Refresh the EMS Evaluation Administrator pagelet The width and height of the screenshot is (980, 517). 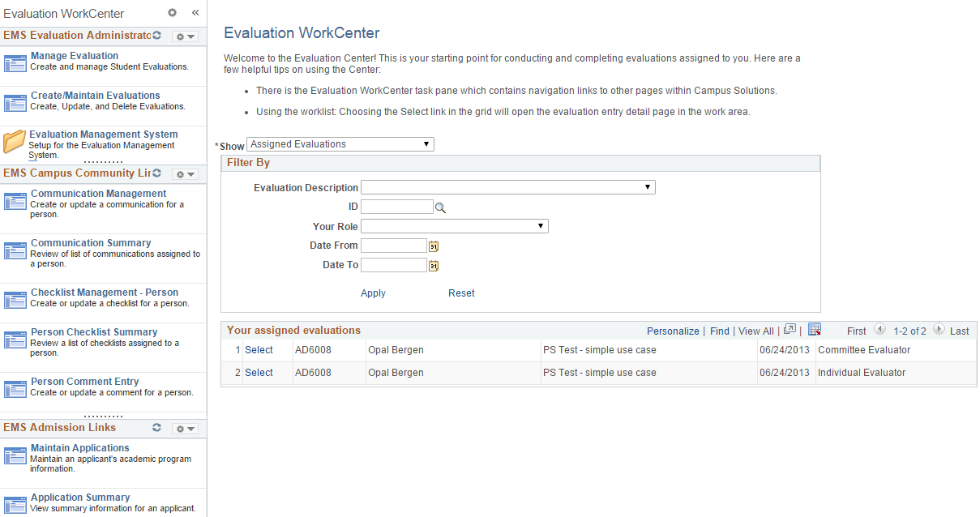156,36
